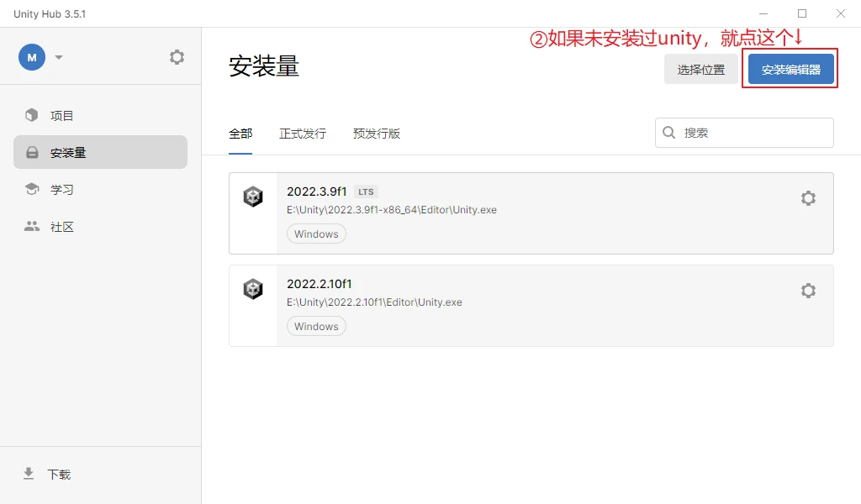Screen dimensions: 861x504
Task: Open 社区 section in sidebar
Action: 101,227
